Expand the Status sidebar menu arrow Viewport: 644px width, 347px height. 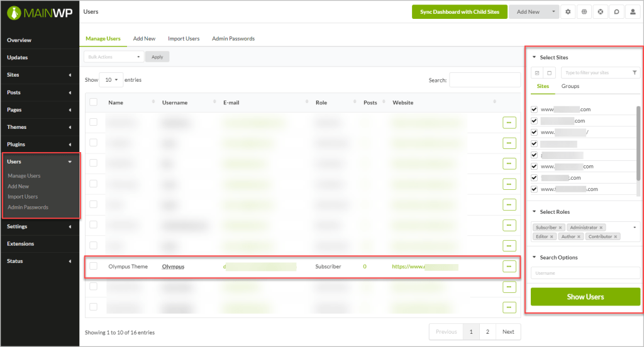coord(70,261)
